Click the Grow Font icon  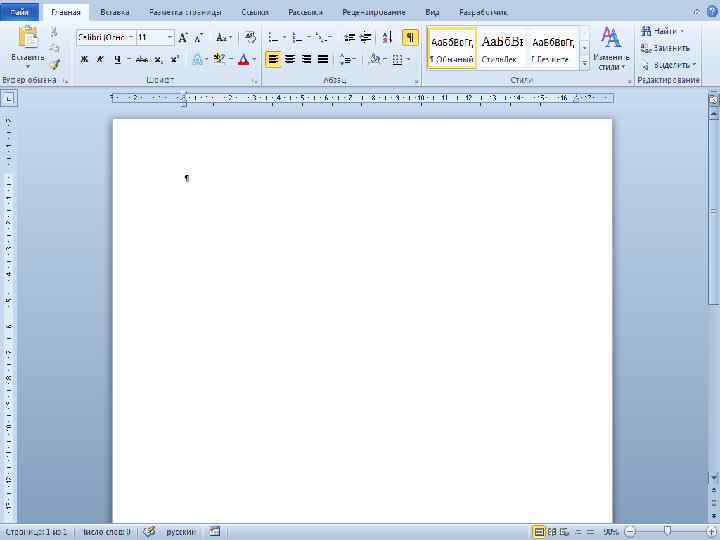point(183,38)
